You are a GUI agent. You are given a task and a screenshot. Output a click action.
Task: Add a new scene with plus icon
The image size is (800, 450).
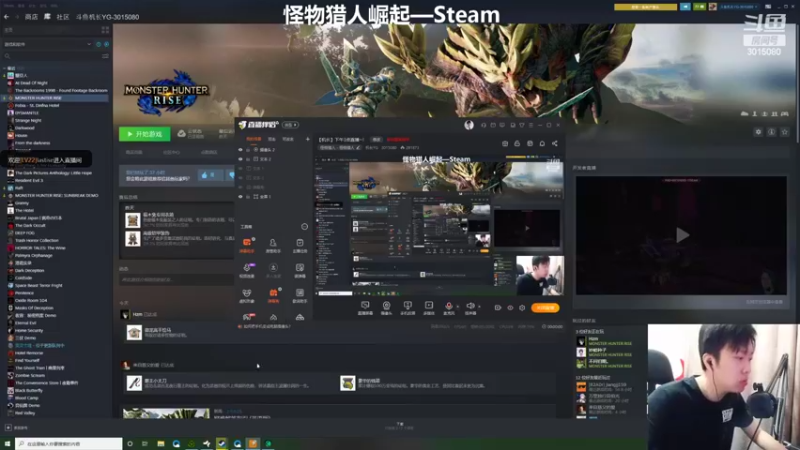(308, 139)
